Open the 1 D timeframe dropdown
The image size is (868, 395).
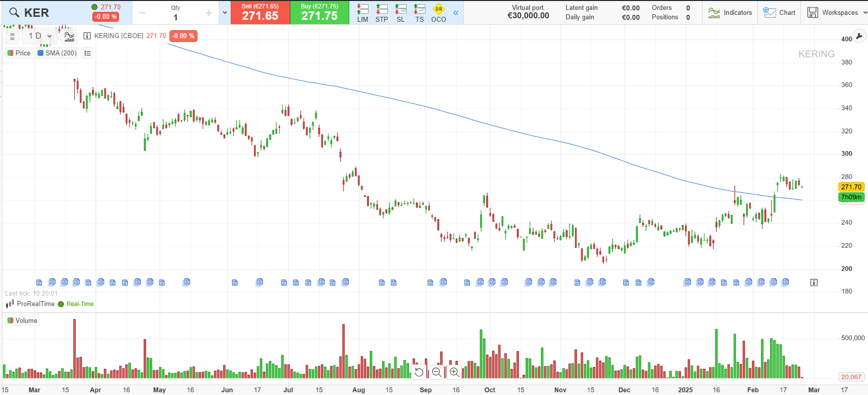[x=40, y=36]
